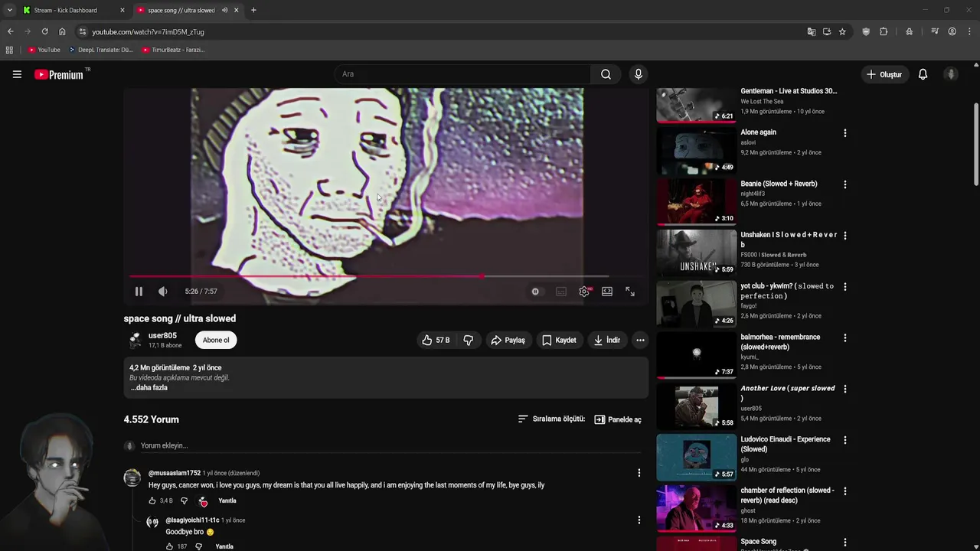Open options for Goodbye bro reply

pos(639,520)
